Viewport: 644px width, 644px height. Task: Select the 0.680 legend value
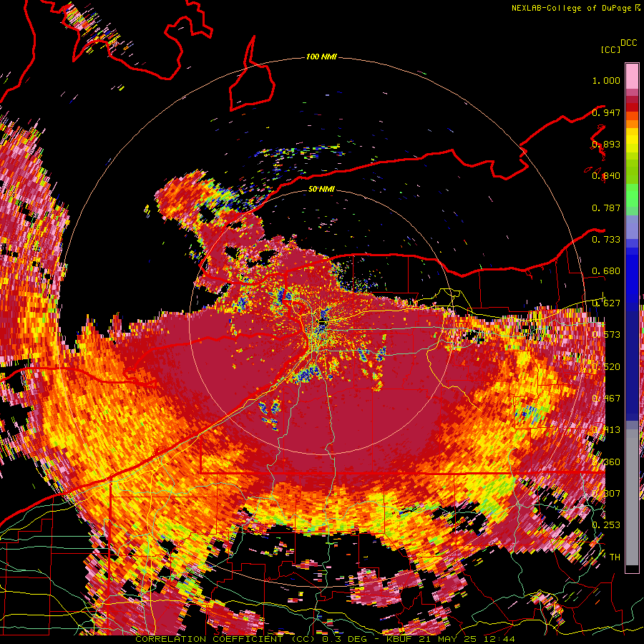click(x=606, y=271)
